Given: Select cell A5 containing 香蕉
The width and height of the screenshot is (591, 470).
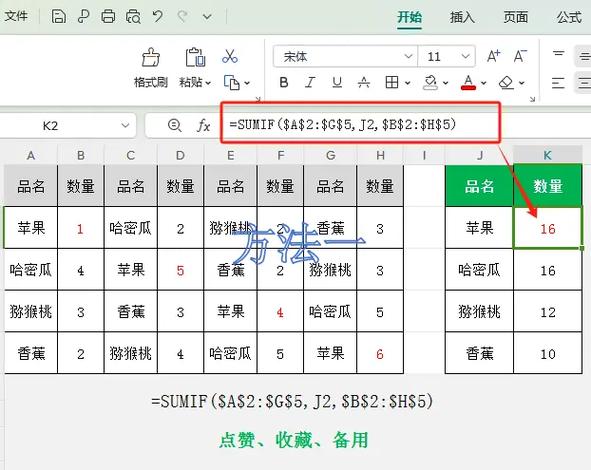Looking at the screenshot, I should pyautogui.click(x=31, y=354).
